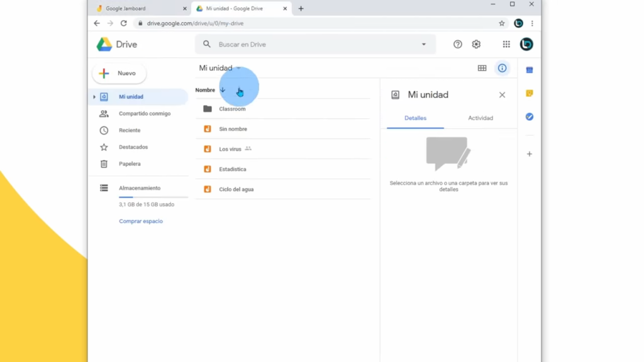This screenshot has height=362, width=644.
Task: Select the Sin nombre file
Action: [x=282, y=129]
